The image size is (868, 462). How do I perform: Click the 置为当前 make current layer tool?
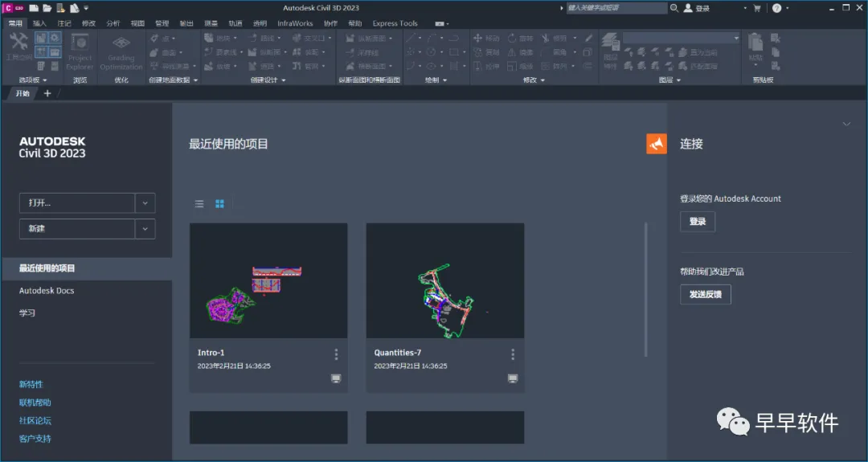point(698,52)
